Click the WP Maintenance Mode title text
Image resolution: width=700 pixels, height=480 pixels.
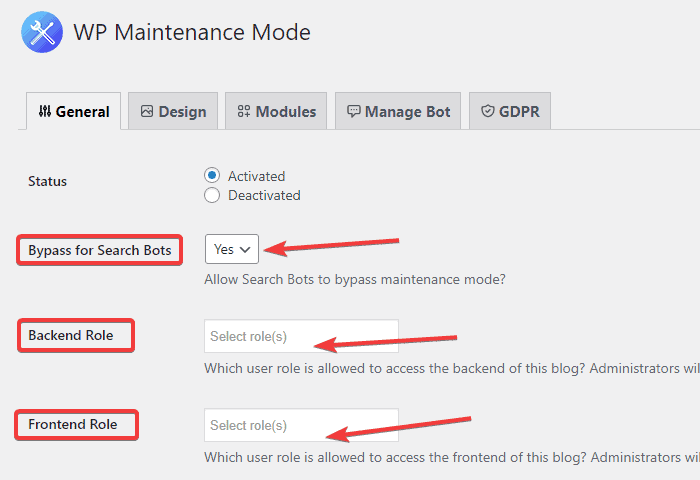click(x=192, y=32)
